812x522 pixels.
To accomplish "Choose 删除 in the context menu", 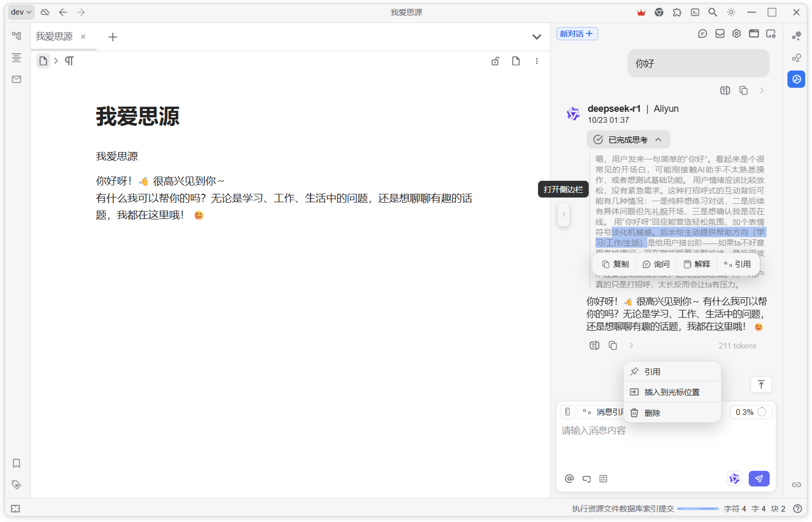I will (x=652, y=413).
